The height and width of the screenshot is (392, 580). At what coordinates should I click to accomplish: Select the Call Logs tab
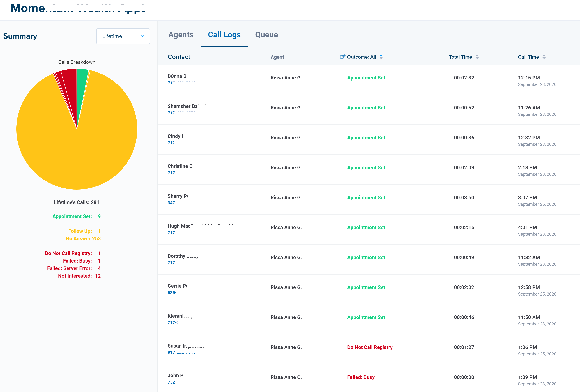pos(224,35)
